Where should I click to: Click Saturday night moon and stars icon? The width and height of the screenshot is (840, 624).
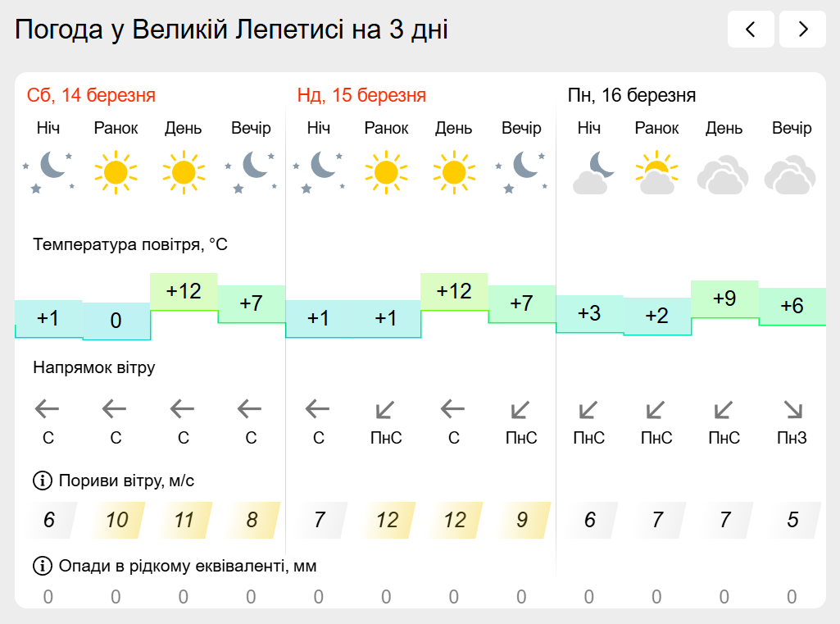(48, 171)
